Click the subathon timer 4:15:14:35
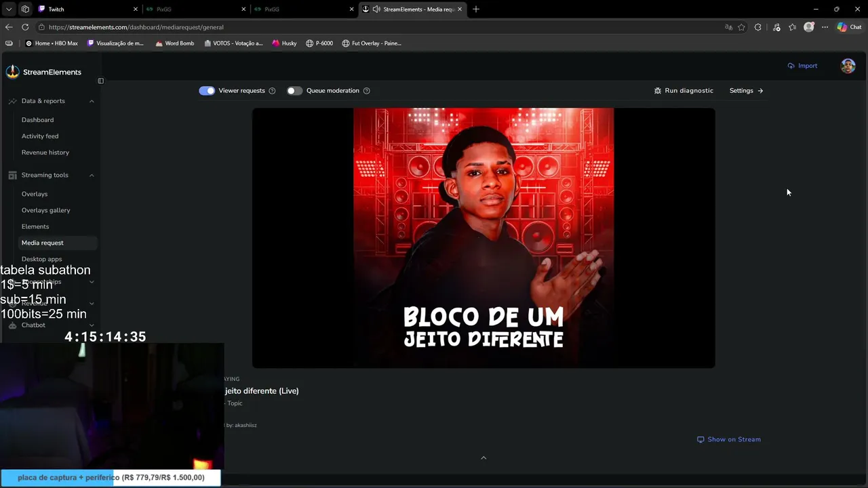The width and height of the screenshot is (868, 488). pos(105,337)
